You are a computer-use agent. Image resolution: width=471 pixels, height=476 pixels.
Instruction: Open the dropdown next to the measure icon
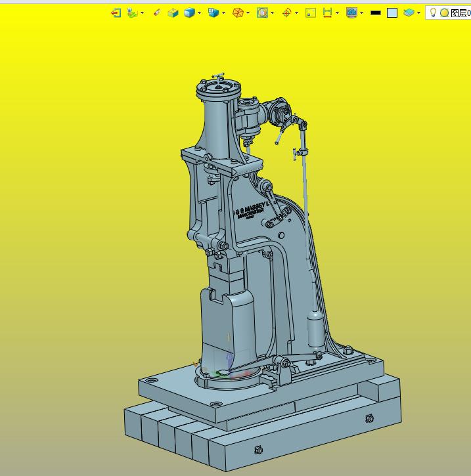(337, 13)
